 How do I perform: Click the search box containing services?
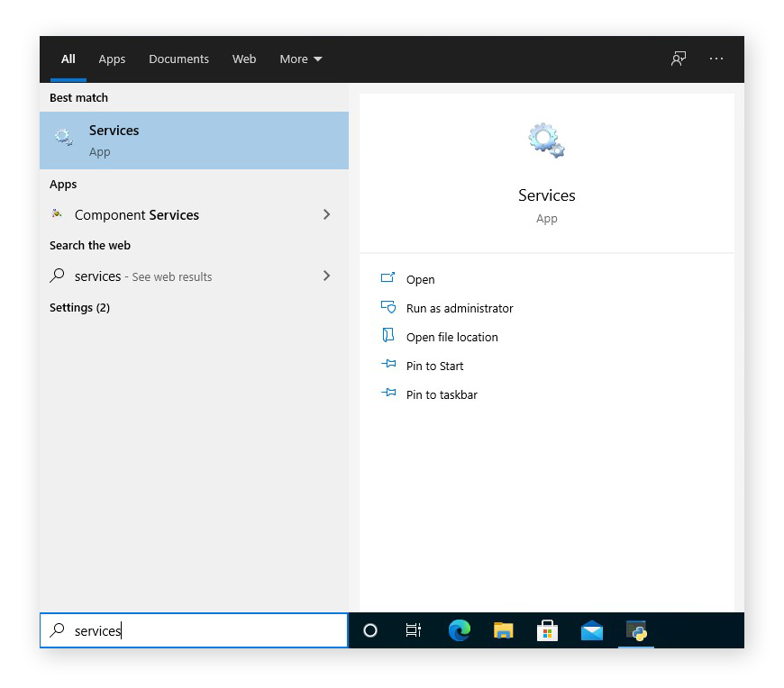point(194,631)
